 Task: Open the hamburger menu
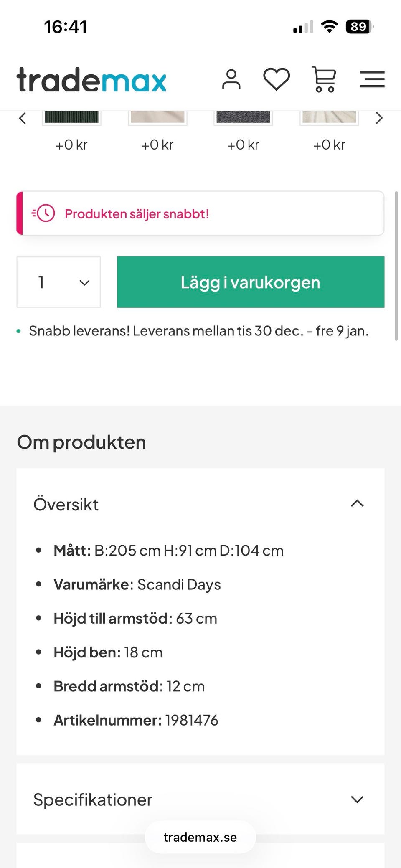(x=372, y=79)
